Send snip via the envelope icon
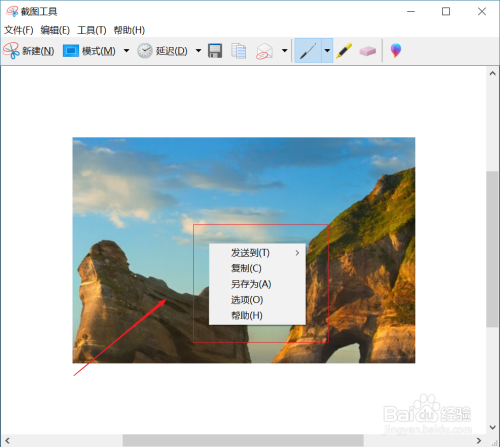 (264, 52)
